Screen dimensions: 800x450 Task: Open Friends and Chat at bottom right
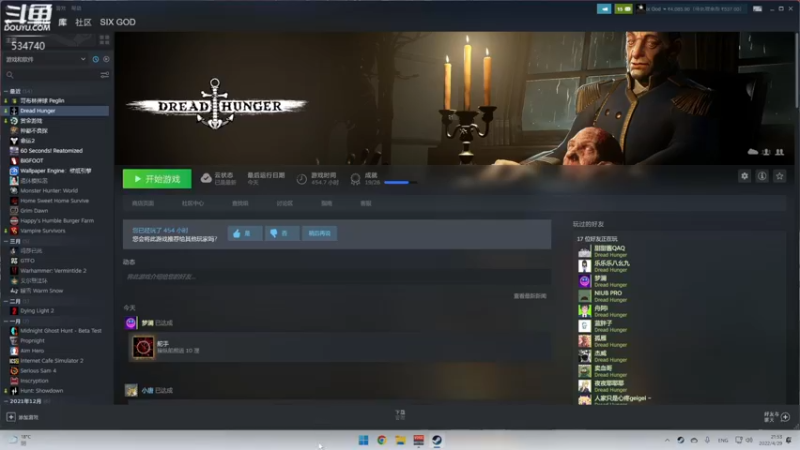[x=777, y=417]
